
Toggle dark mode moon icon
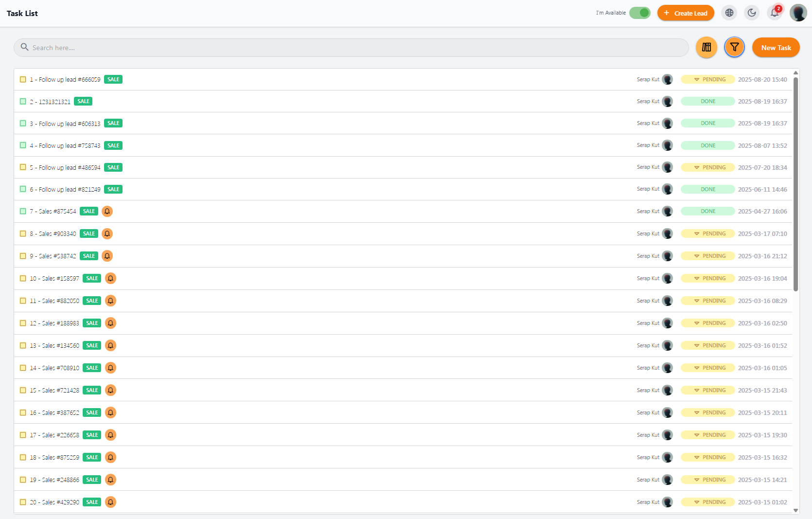(752, 13)
